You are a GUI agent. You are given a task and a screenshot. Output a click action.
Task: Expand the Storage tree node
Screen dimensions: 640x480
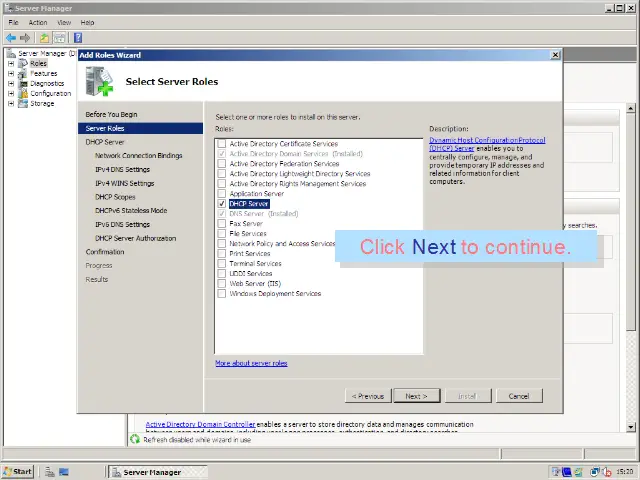(11, 103)
